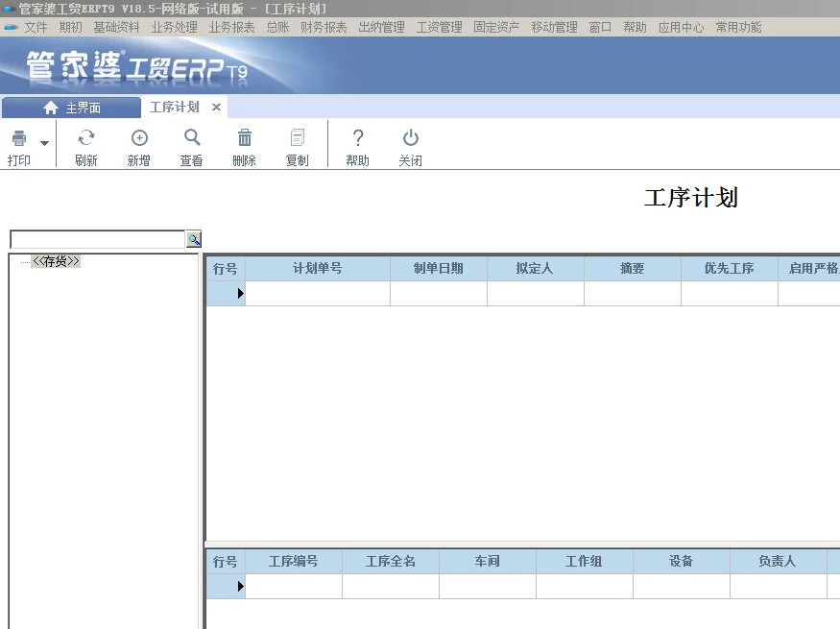Click the 优先工序 column header
This screenshot has height=629, width=840.
tap(729, 269)
